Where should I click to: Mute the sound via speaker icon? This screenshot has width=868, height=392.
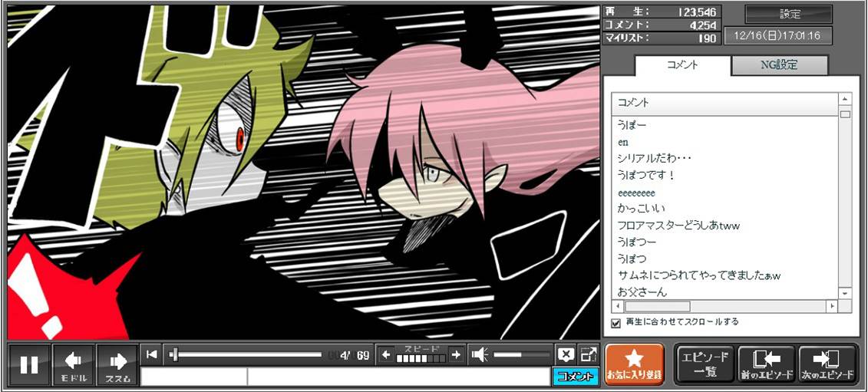pyautogui.click(x=480, y=354)
